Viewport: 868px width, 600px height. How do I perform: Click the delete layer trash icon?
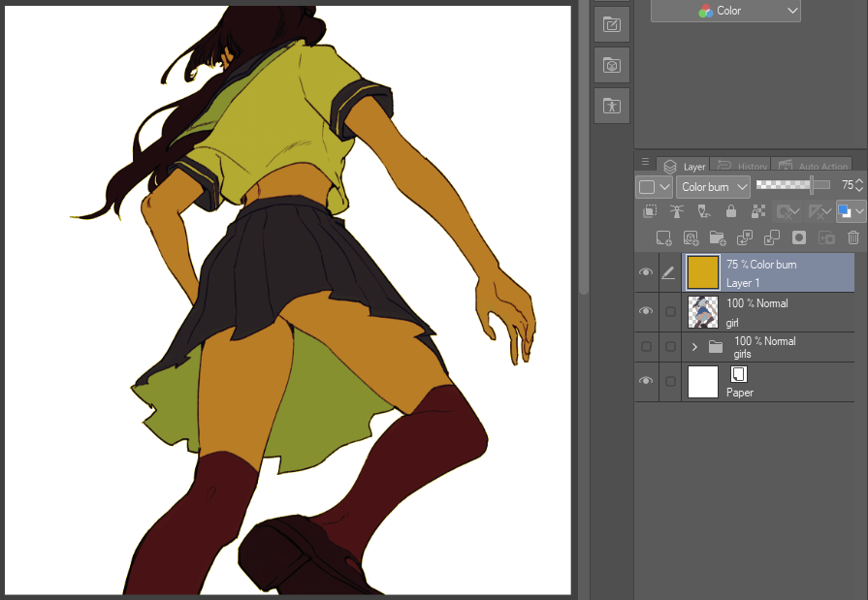pos(853,237)
